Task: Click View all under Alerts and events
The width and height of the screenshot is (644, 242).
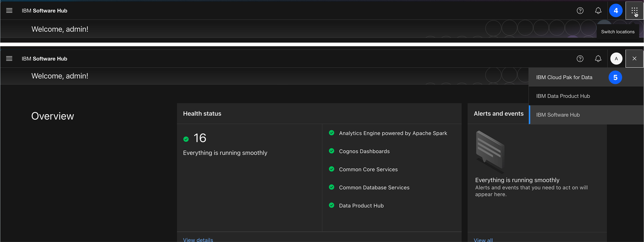Action: point(483,240)
